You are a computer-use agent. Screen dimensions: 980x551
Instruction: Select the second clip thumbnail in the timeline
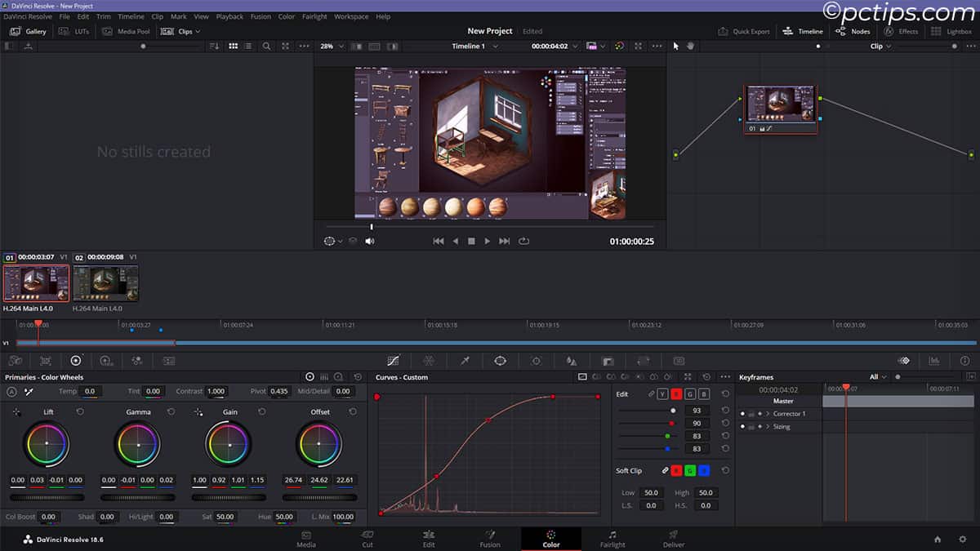pyautogui.click(x=105, y=282)
